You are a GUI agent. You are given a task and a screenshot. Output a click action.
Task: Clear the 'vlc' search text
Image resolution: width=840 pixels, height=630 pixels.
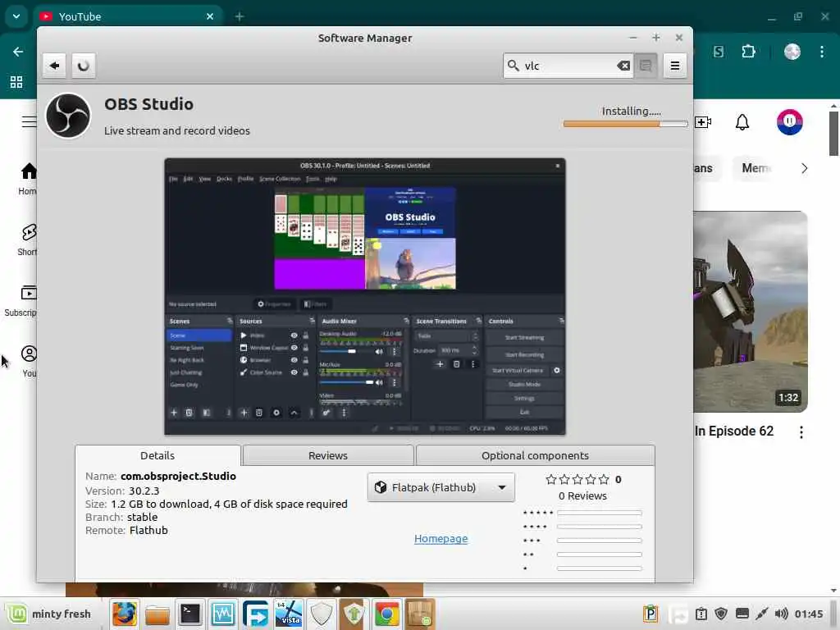click(x=623, y=66)
